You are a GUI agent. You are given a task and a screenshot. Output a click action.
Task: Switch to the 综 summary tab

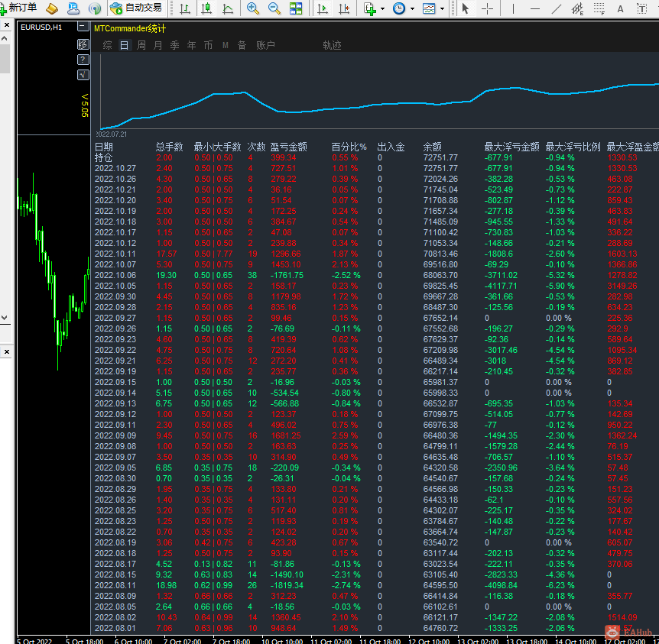(107, 45)
